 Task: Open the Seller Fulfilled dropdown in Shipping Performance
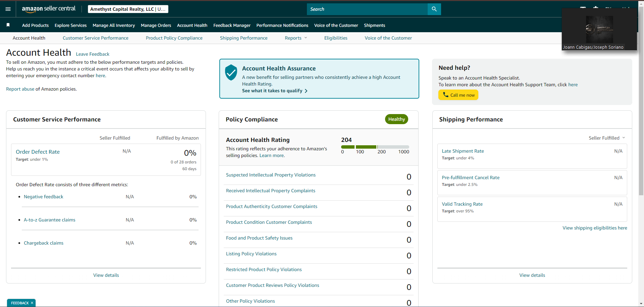[x=607, y=138]
